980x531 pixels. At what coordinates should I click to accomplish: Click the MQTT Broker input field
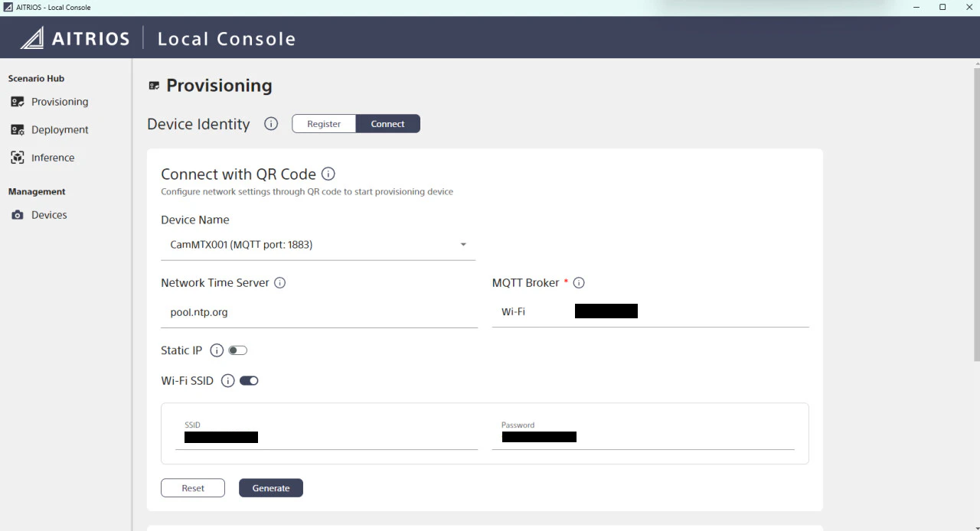click(x=650, y=312)
